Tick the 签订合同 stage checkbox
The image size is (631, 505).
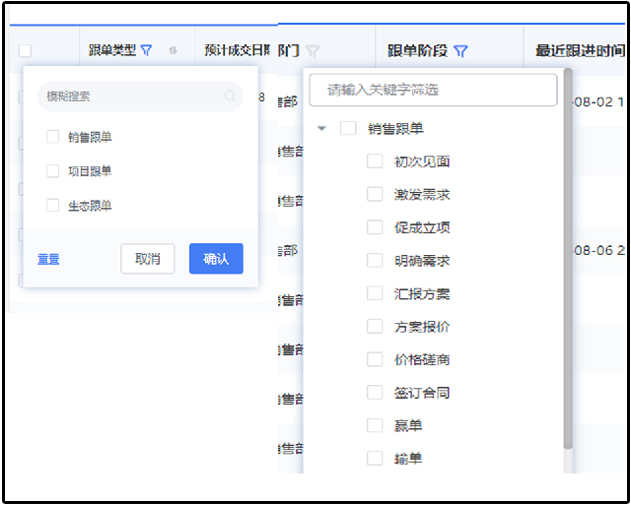[375, 393]
